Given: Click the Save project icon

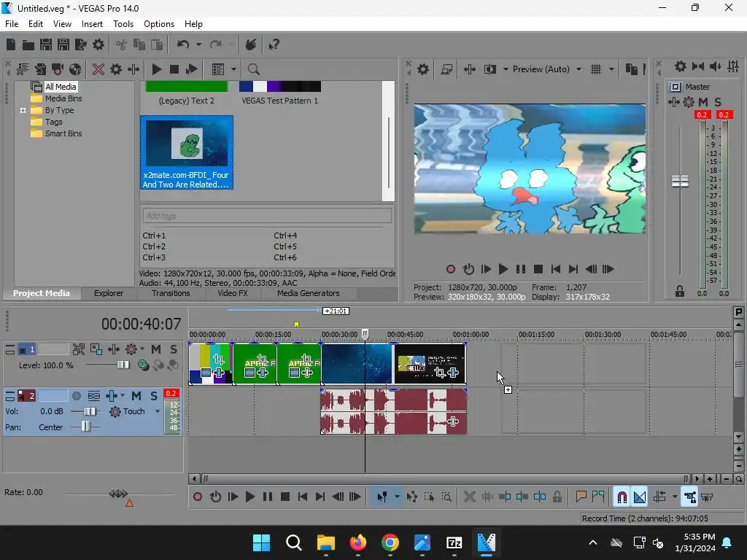Looking at the screenshot, I should pos(46,44).
